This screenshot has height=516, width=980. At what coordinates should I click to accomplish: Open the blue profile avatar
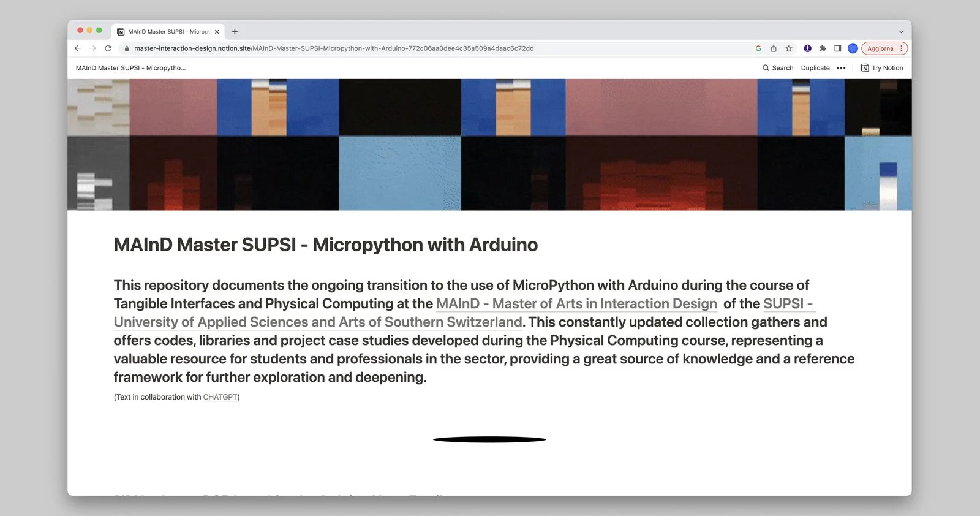pos(853,48)
